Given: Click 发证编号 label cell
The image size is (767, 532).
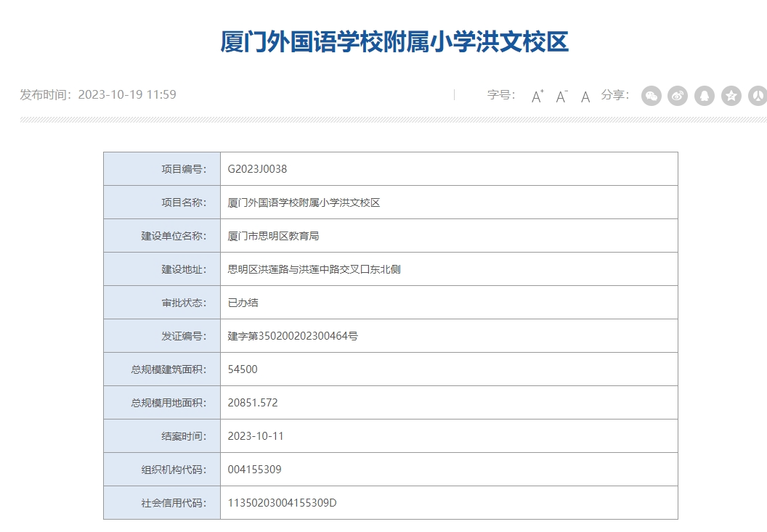Looking at the screenshot, I should click(162, 336).
